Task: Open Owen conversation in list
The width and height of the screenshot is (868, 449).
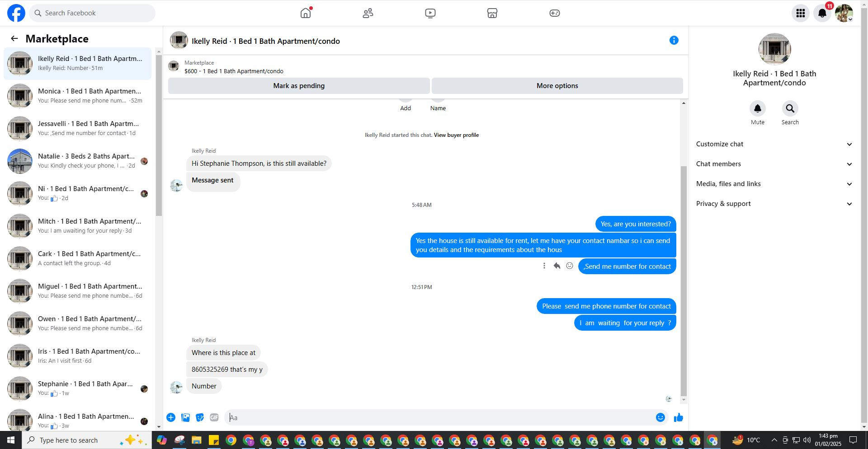Action: pos(78,323)
